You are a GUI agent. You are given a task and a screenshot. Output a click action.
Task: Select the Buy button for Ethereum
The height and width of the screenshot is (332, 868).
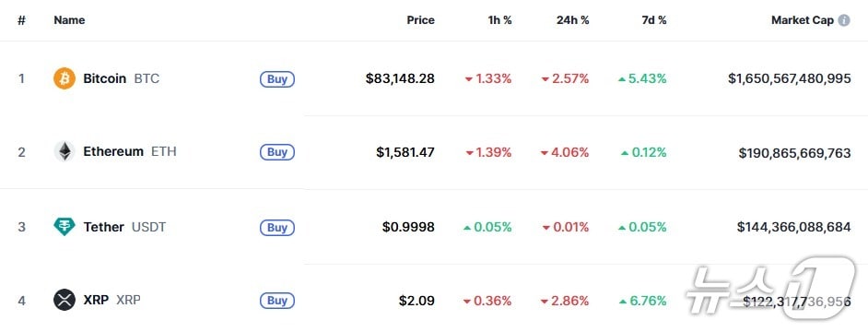277,152
